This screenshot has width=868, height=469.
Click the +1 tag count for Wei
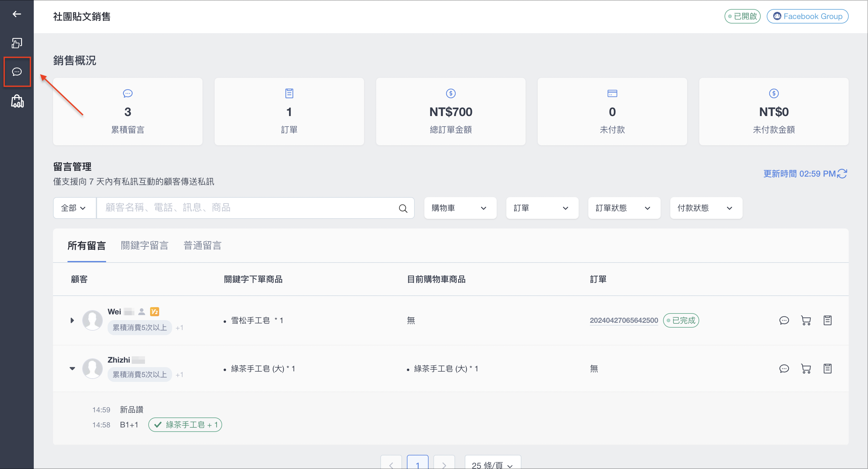point(179,328)
